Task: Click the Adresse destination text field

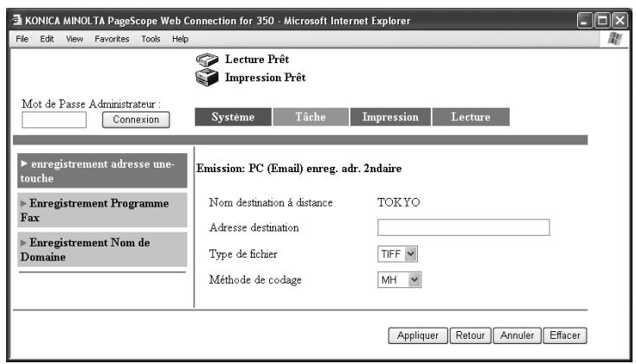Action: [x=464, y=227]
